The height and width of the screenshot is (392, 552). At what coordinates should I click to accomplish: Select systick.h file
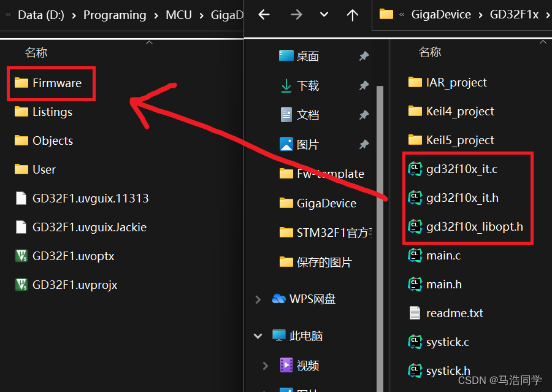pos(439,371)
